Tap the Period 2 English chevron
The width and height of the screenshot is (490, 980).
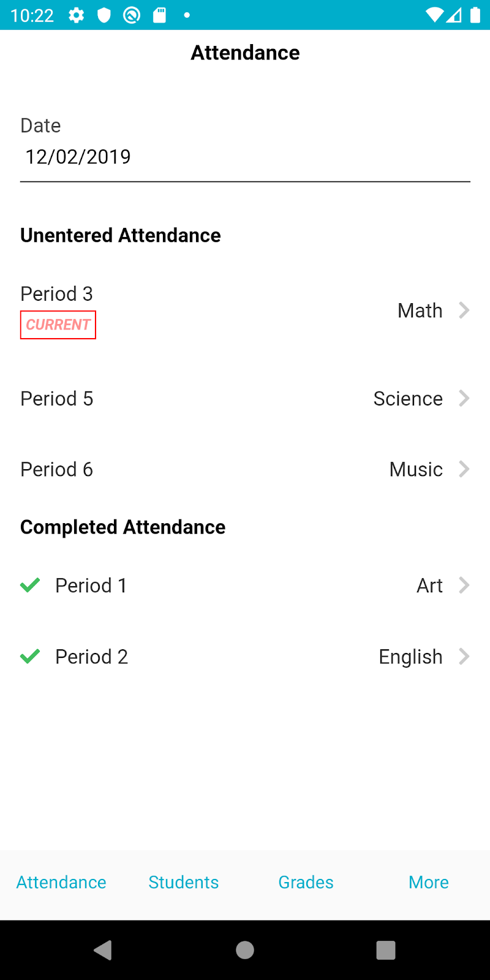coord(464,657)
